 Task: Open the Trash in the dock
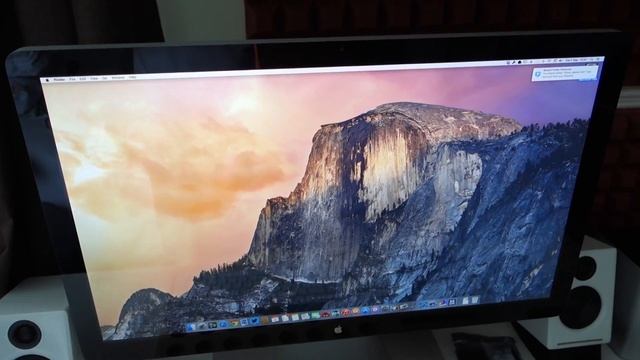point(475,300)
